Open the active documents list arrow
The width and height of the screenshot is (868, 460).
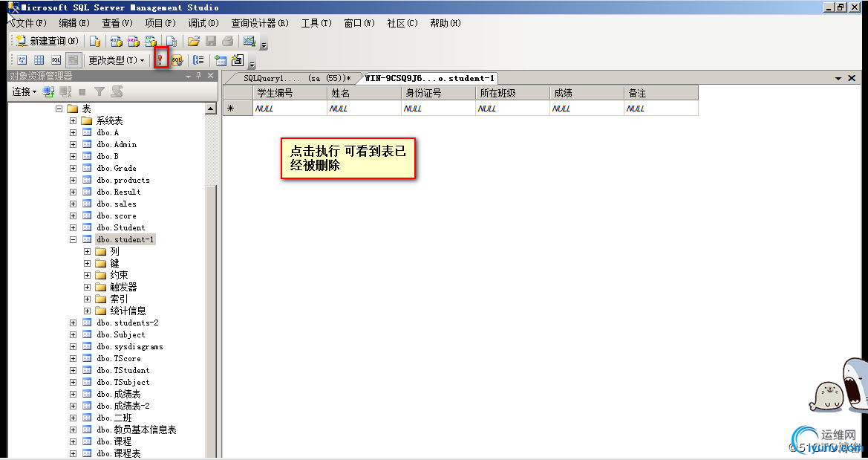point(838,78)
